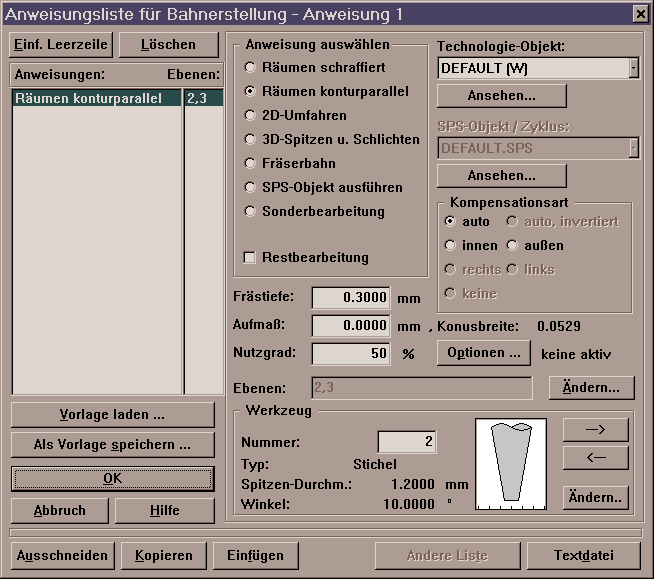Confirm with the OK button
Screen dimensions: 654x579
coord(113,478)
